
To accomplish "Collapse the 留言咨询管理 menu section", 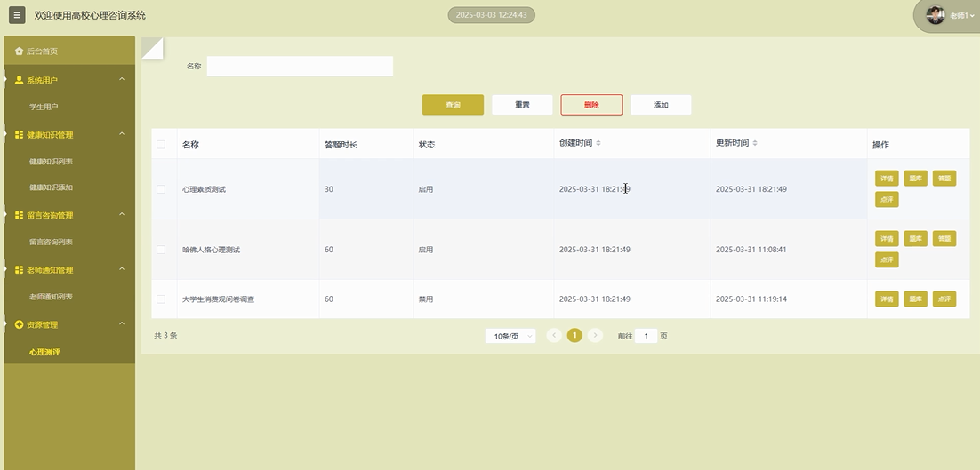I will click(122, 215).
